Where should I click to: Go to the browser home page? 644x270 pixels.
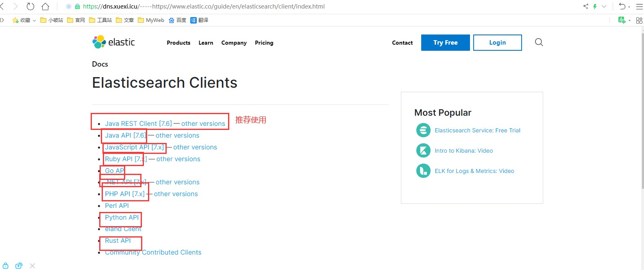46,6
